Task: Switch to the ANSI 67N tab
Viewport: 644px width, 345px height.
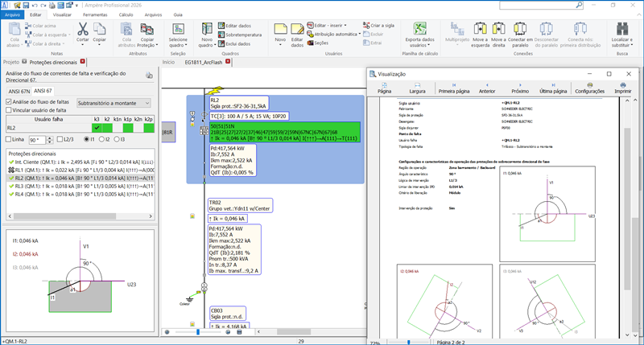Action: (18, 90)
